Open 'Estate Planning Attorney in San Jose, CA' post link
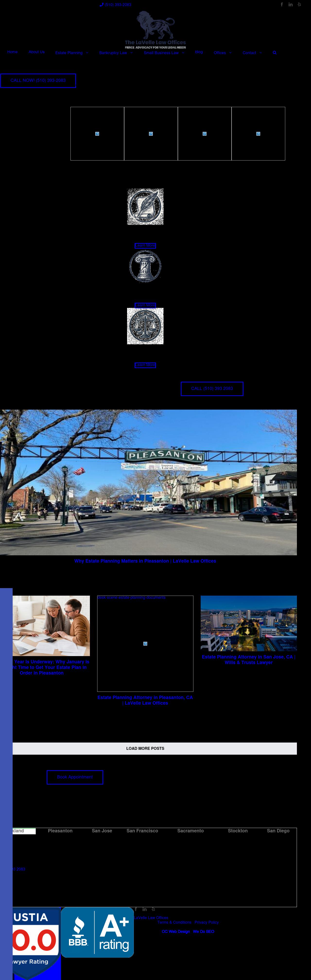311x980 pixels. pyautogui.click(x=249, y=660)
